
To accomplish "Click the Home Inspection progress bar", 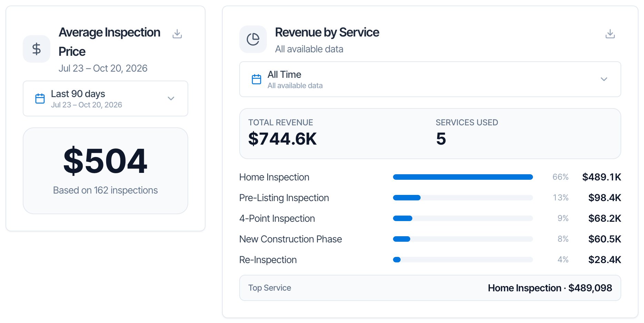I will pos(463,177).
